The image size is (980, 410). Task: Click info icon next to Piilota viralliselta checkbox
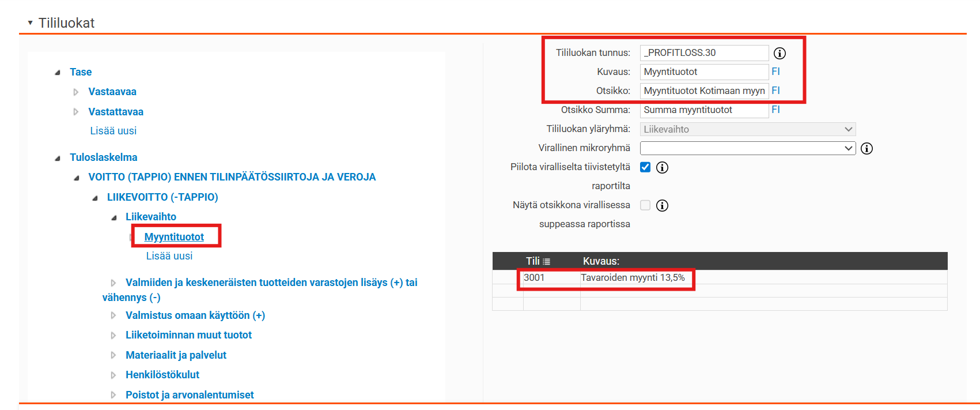click(663, 168)
